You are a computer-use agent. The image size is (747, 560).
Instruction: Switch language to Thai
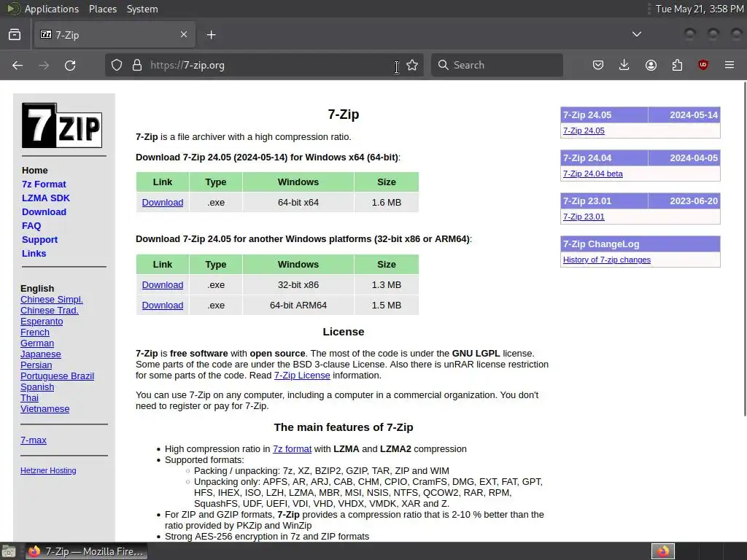tap(29, 398)
